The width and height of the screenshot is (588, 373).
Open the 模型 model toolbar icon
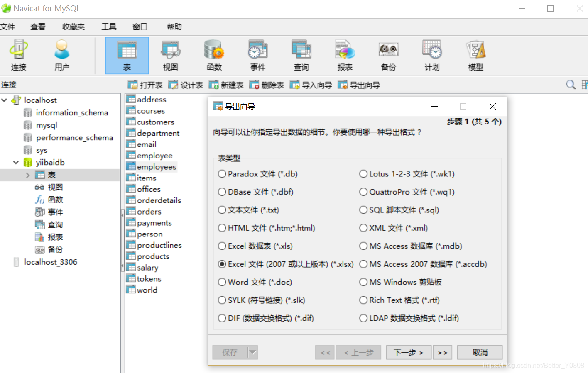[475, 56]
